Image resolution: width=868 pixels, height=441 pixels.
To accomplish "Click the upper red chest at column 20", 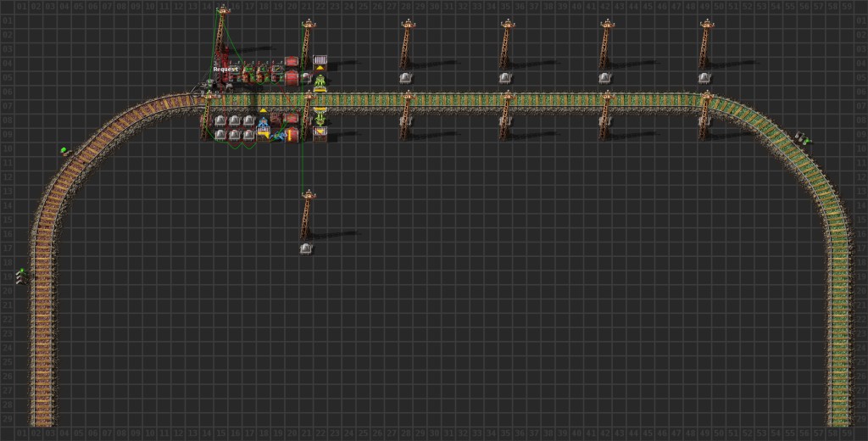I will pyautogui.click(x=292, y=61).
